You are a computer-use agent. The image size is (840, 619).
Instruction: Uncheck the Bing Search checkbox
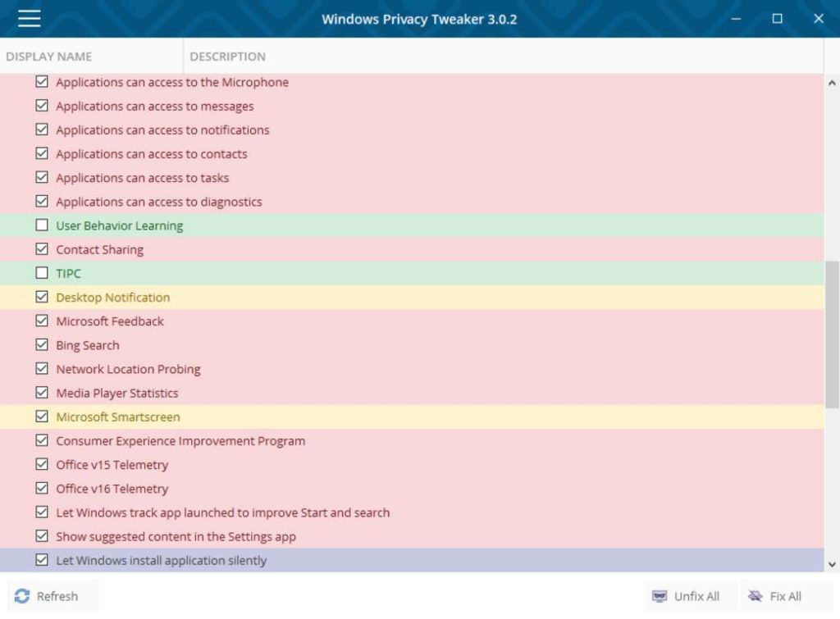[42, 345]
